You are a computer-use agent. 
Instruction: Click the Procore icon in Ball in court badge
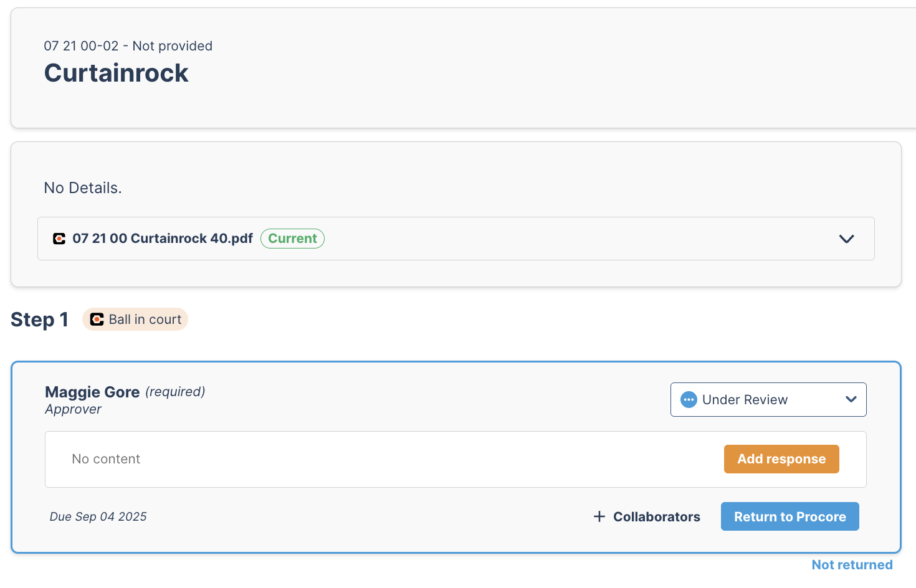click(97, 320)
